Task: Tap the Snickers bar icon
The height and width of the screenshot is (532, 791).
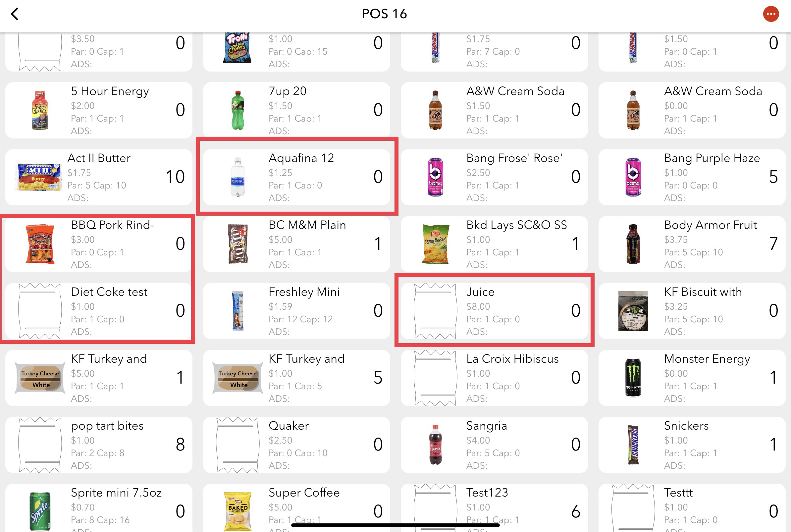Action: coord(633,445)
